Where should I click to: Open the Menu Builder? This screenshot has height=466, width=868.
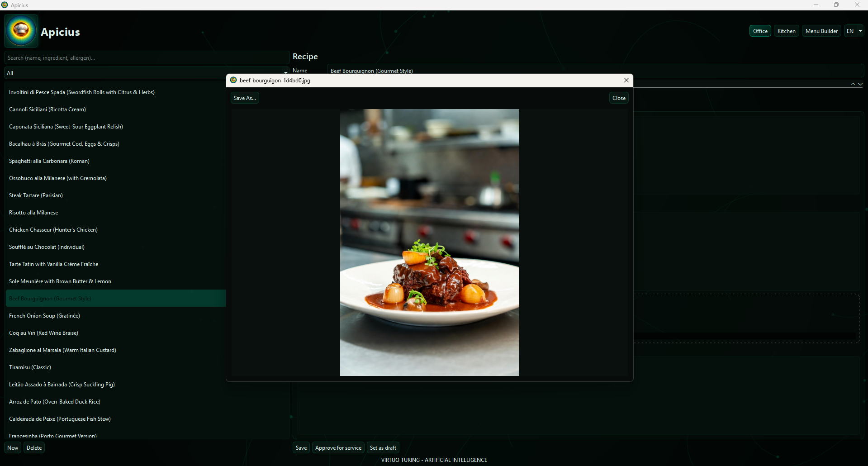pos(821,31)
